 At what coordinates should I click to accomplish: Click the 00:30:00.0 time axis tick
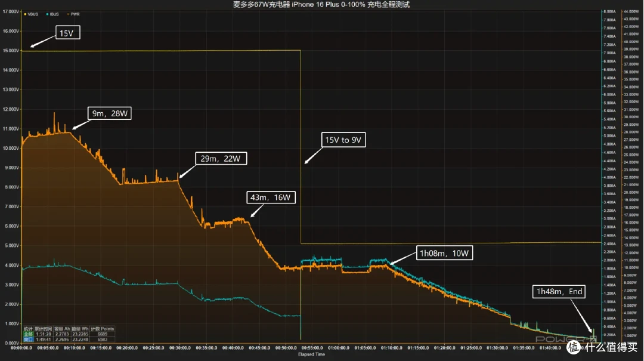(180, 348)
